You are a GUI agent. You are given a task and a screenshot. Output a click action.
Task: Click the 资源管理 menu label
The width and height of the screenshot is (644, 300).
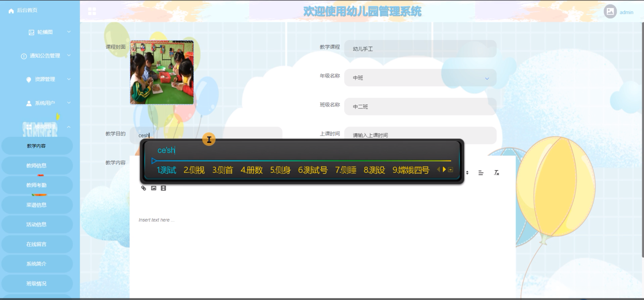coord(45,80)
